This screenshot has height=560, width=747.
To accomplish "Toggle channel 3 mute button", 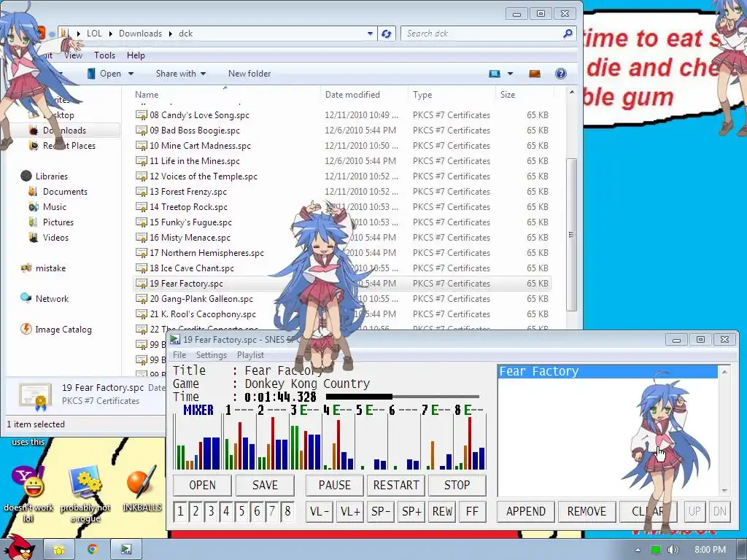I will coord(211,511).
